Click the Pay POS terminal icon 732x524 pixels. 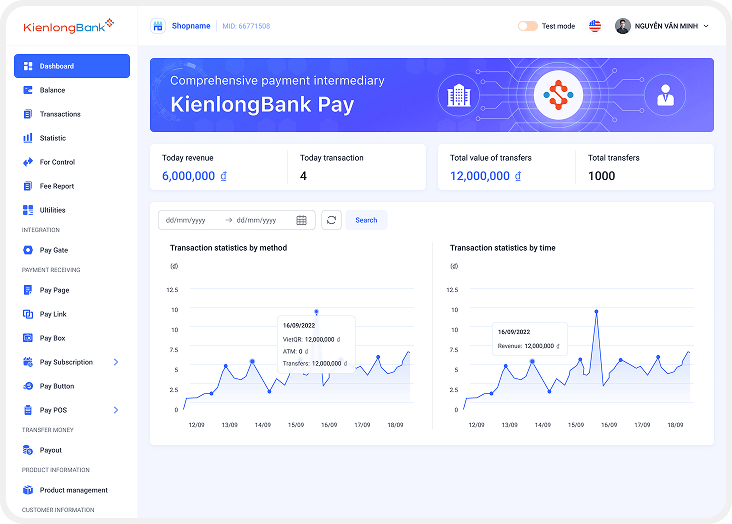coord(28,410)
